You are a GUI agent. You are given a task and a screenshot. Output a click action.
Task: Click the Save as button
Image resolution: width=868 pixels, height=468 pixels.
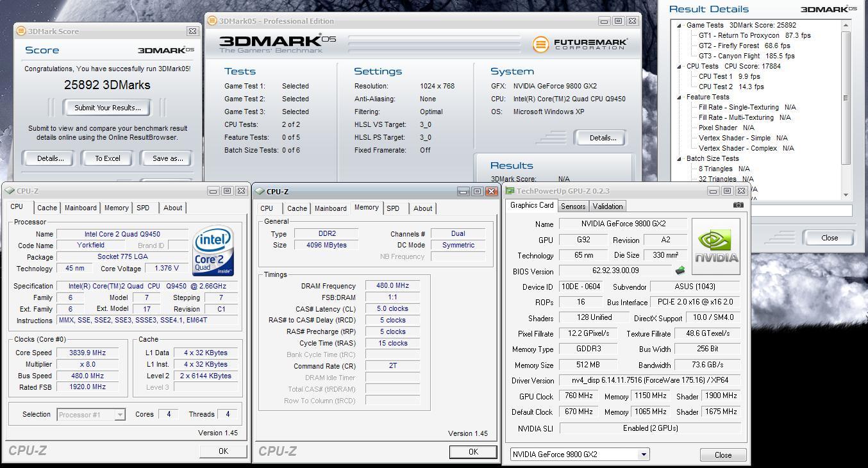[x=168, y=158]
